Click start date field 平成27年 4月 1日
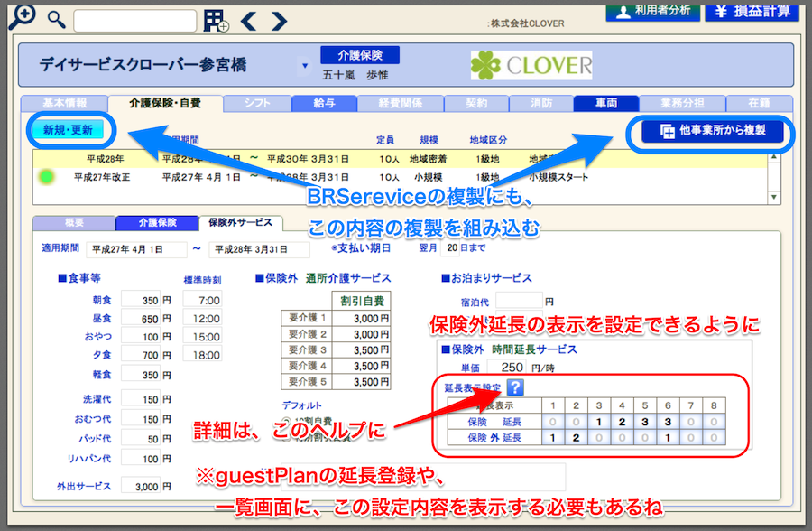Image resolution: width=812 pixels, height=531 pixels. 136,249
